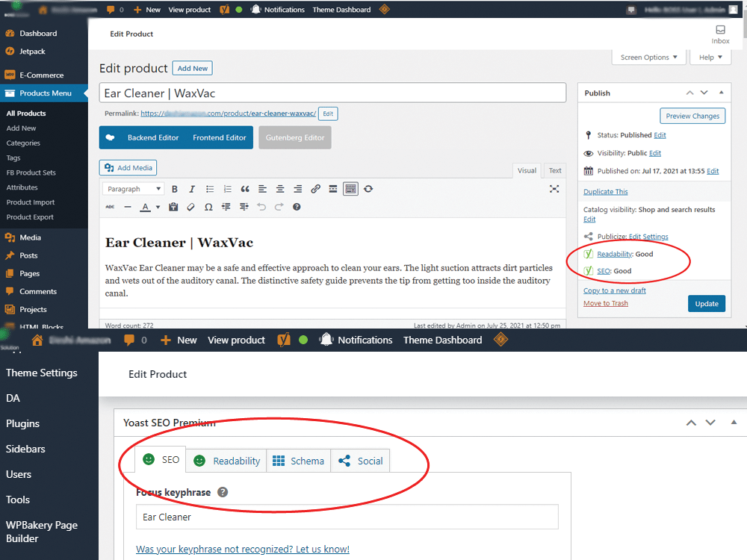Open Paragraph format dropdown
Screen dimensions: 747x560
[133, 189]
